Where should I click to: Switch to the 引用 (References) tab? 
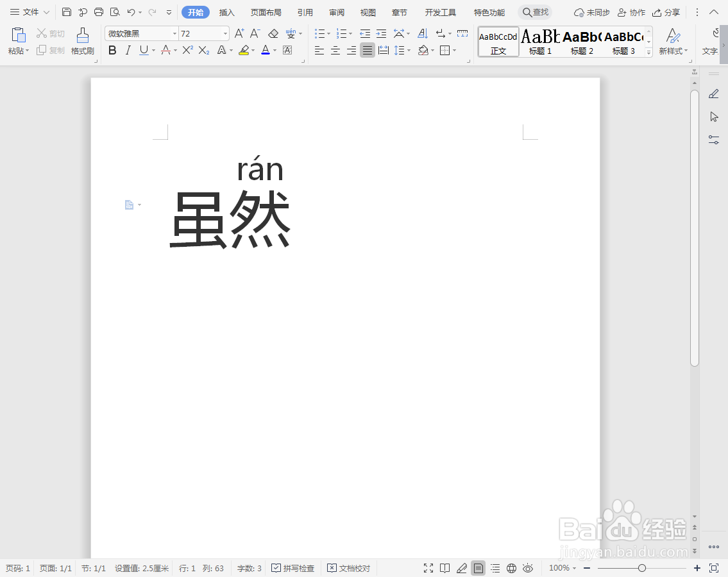point(305,13)
